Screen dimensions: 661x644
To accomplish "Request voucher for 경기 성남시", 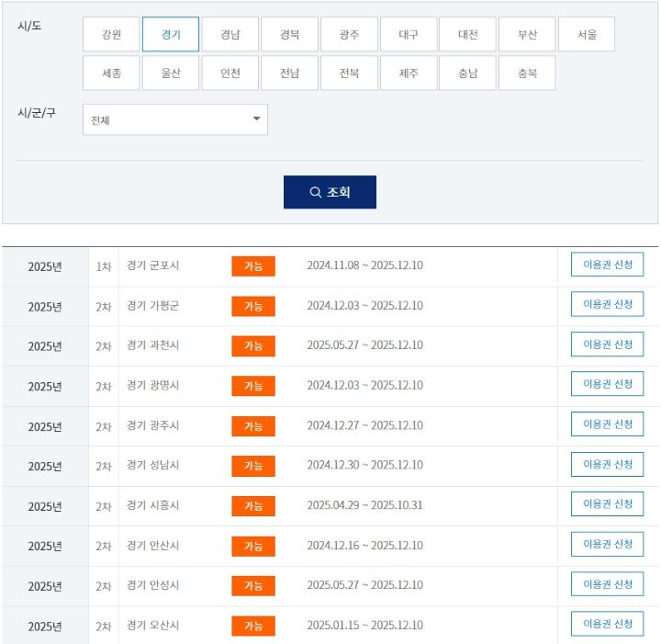I will pyautogui.click(x=607, y=464).
